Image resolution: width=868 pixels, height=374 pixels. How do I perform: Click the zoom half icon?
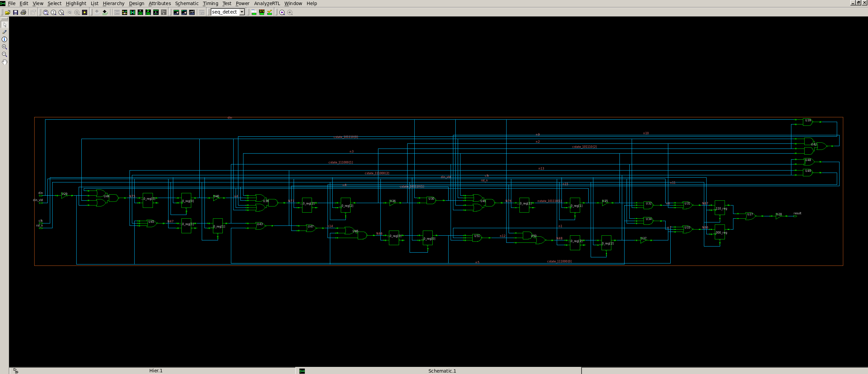click(x=61, y=12)
